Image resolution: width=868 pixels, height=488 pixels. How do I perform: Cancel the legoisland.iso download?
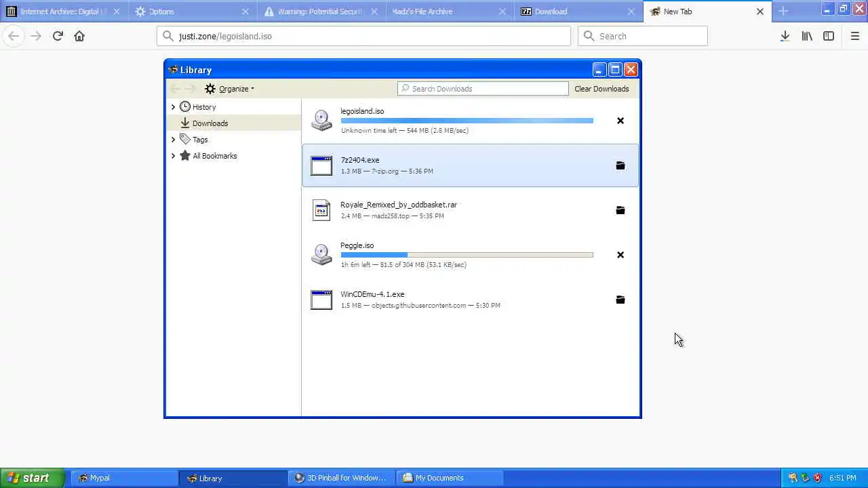click(620, 121)
